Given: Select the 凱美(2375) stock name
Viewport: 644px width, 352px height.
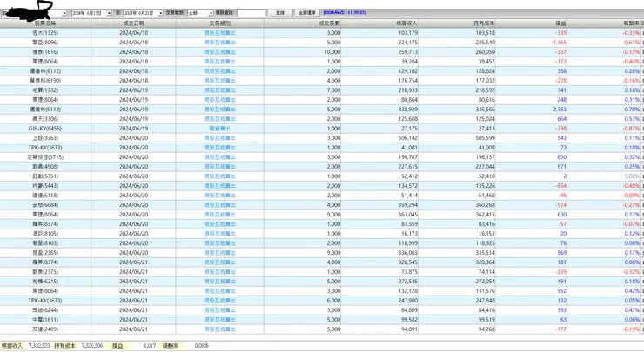Looking at the screenshot, I should pyautogui.click(x=45, y=272).
